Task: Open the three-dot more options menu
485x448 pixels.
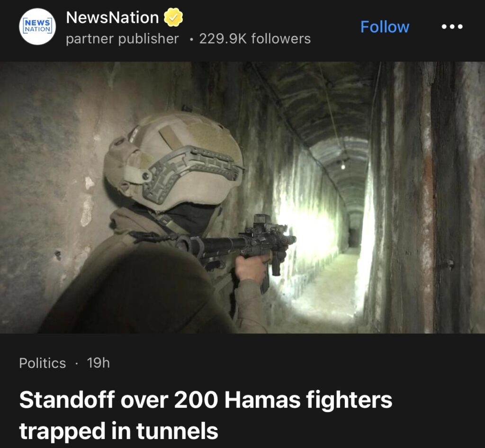Action: [452, 27]
